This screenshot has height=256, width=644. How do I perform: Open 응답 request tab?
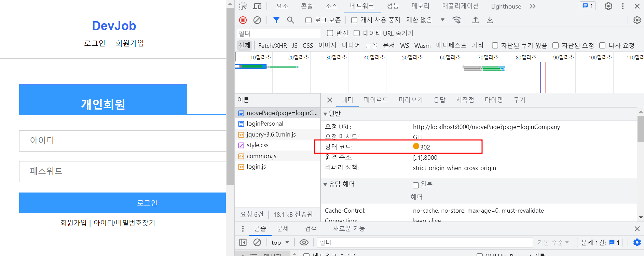pos(439,100)
